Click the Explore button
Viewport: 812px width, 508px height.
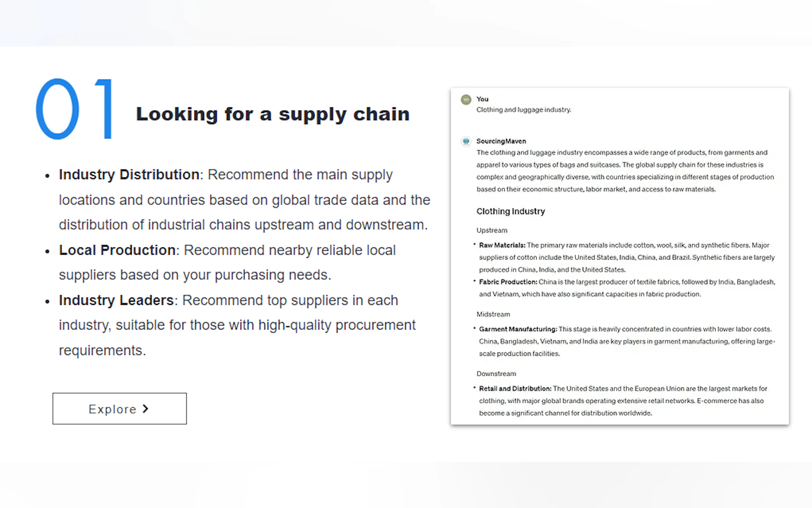[120, 409]
